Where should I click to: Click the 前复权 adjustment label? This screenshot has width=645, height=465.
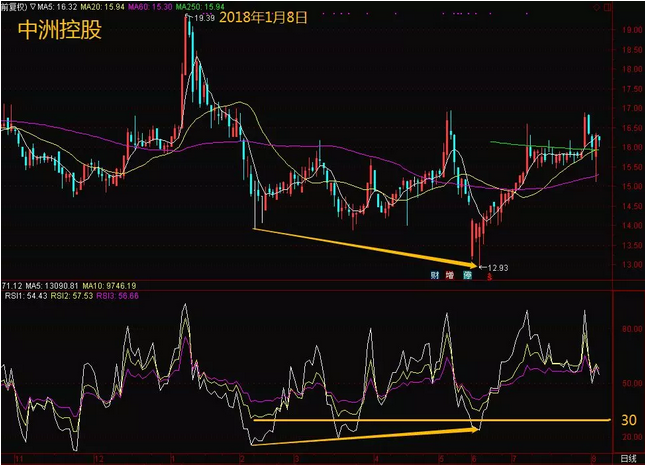pos(13,6)
